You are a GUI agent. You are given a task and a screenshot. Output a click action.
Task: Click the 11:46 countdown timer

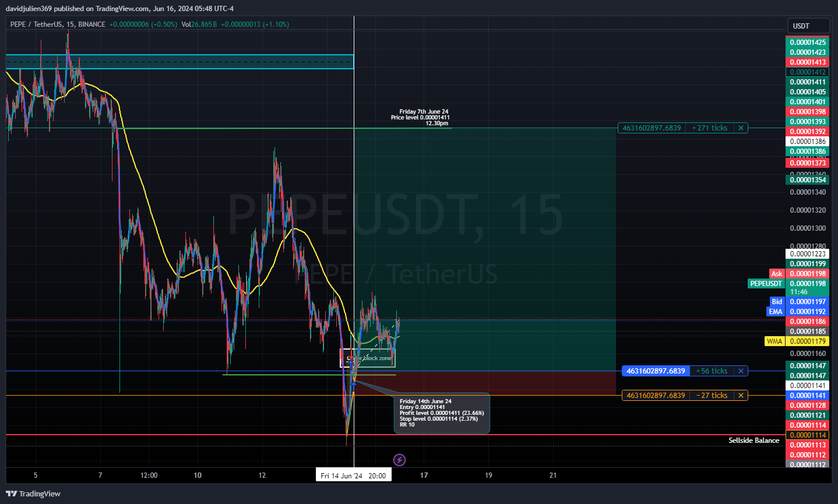799,292
